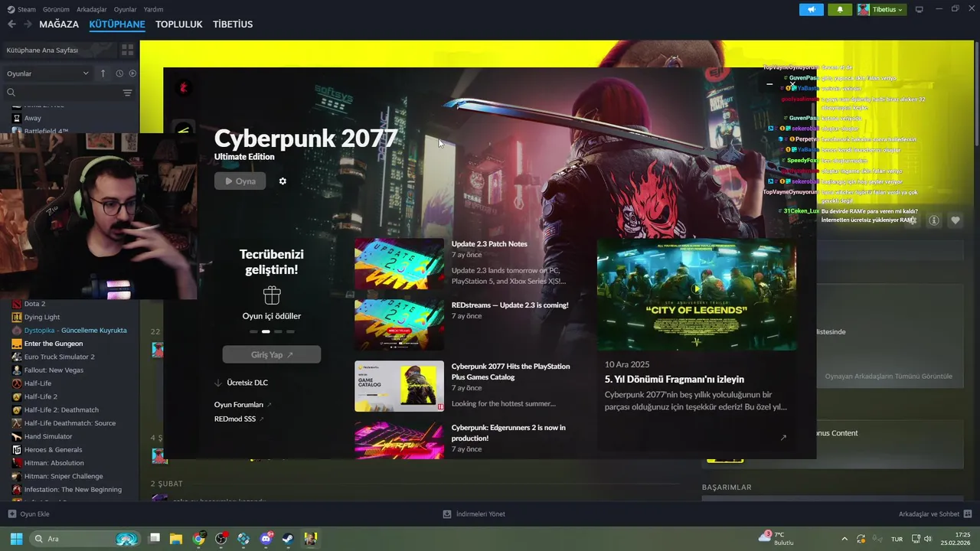Click the Oyna play button

click(240, 181)
